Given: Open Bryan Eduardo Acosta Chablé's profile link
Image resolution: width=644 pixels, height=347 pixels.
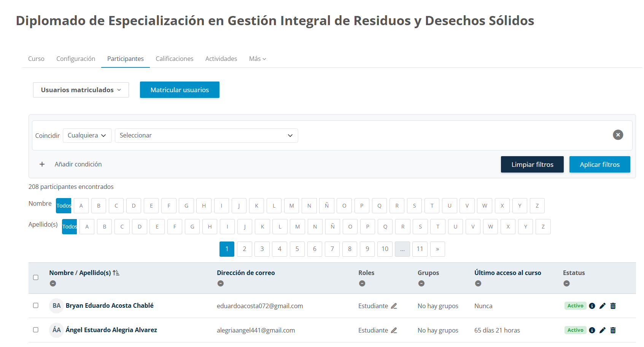Looking at the screenshot, I should tap(110, 305).
